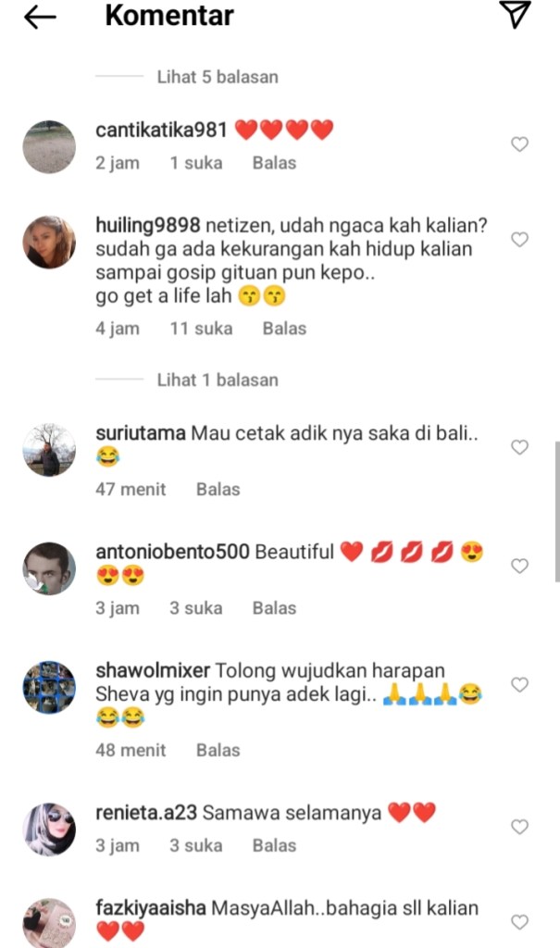Viewport: 560px width, 948px height.
Task: Open shawolmixer's profile avatar
Action: 49,687
